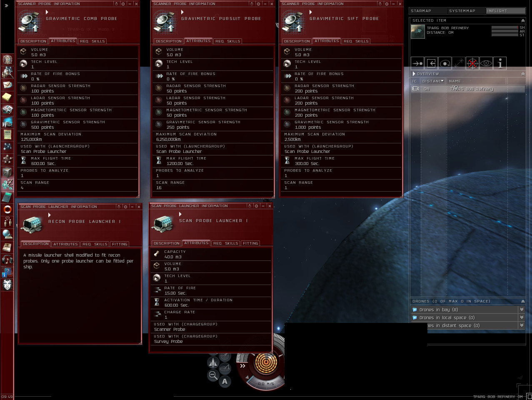The image size is (532, 400).
Task: Expand HUD options double-arrow on ship dial
Action: tap(242, 366)
